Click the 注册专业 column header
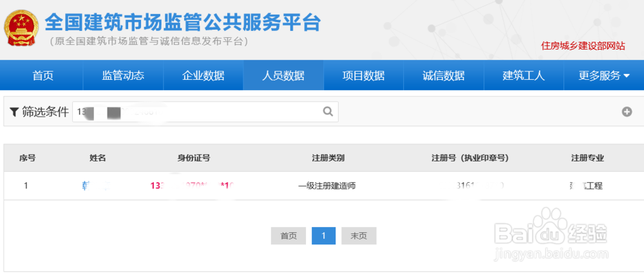The height and width of the screenshot is (276, 644). click(x=588, y=158)
